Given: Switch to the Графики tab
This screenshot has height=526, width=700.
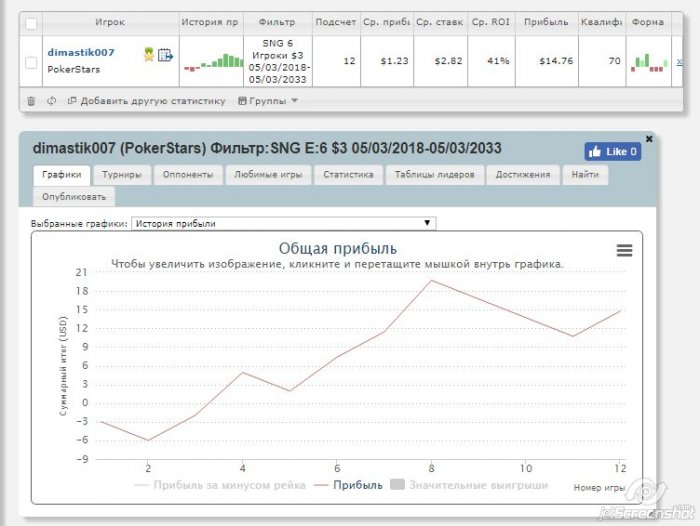Looking at the screenshot, I should tap(62, 175).
